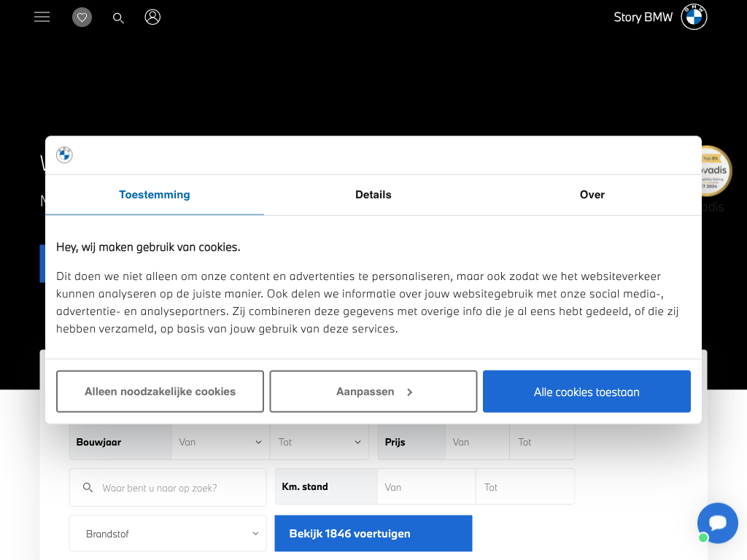Click the Km. stand Van field
The height and width of the screenshot is (560, 747).
click(x=426, y=487)
